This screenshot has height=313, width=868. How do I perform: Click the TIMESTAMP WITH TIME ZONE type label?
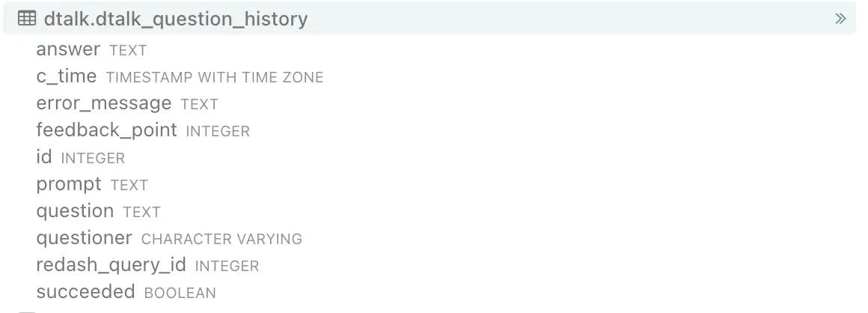(x=215, y=78)
